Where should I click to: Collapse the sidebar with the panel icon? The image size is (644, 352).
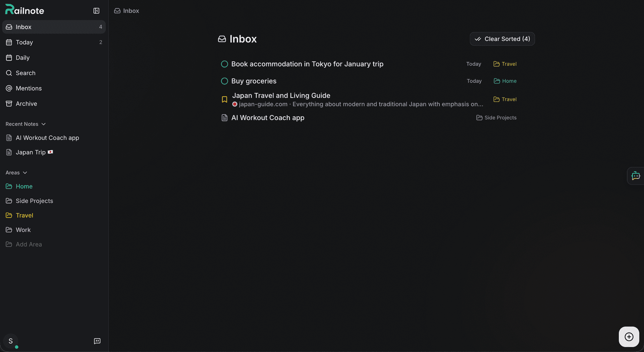point(96,11)
